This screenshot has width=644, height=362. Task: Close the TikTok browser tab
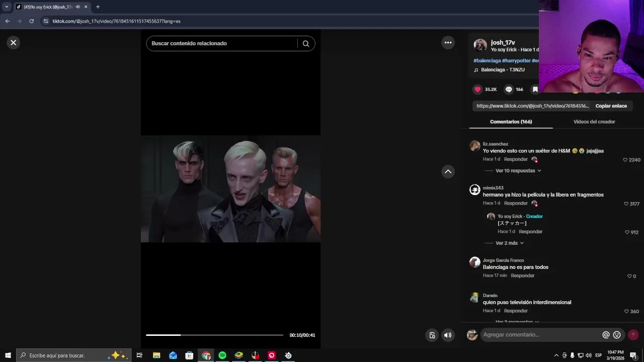86,7
